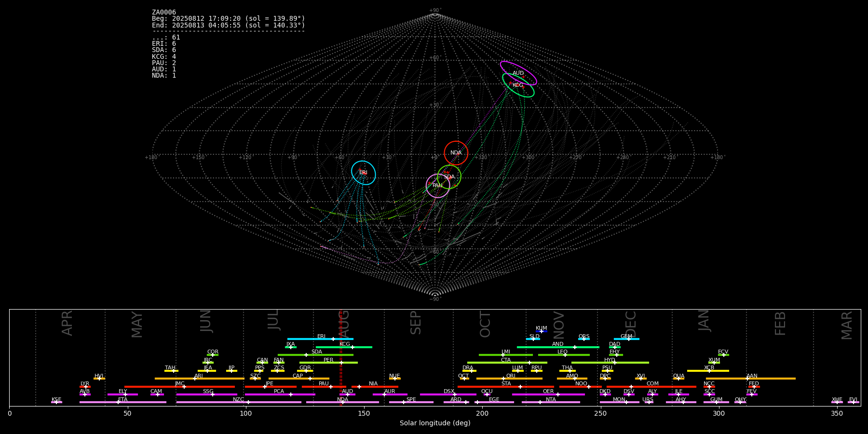Click the KUM shower marker on timeline
This screenshot has width=868, height=434.
542,331
